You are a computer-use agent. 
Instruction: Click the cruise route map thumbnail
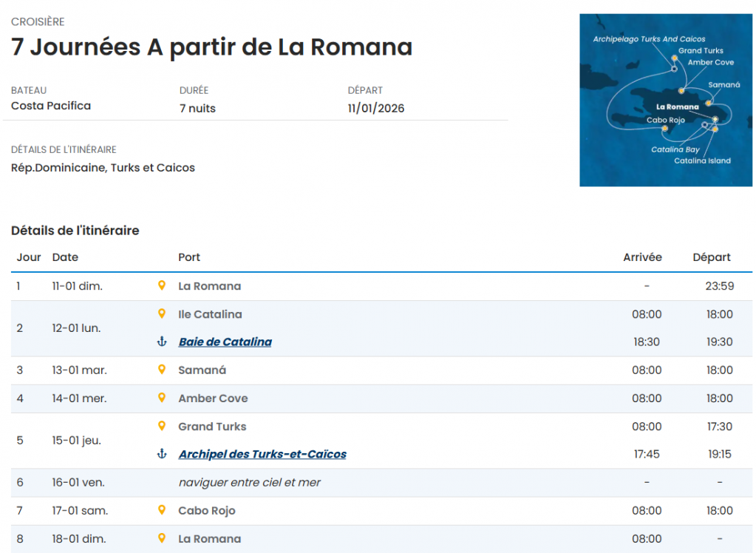(x=665, y=100)
